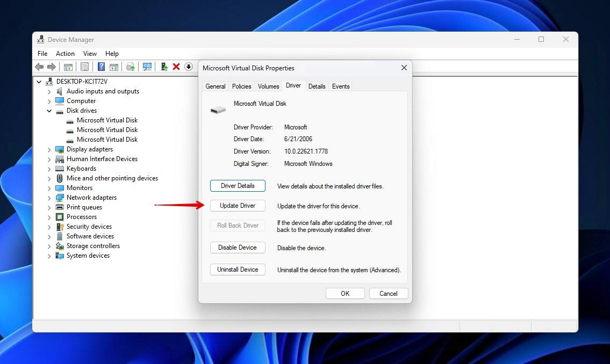The height and width of the screenshot is (364, 610).
Task: Click the red X Uninstall device toolbar icon
Action: (176, 67)
